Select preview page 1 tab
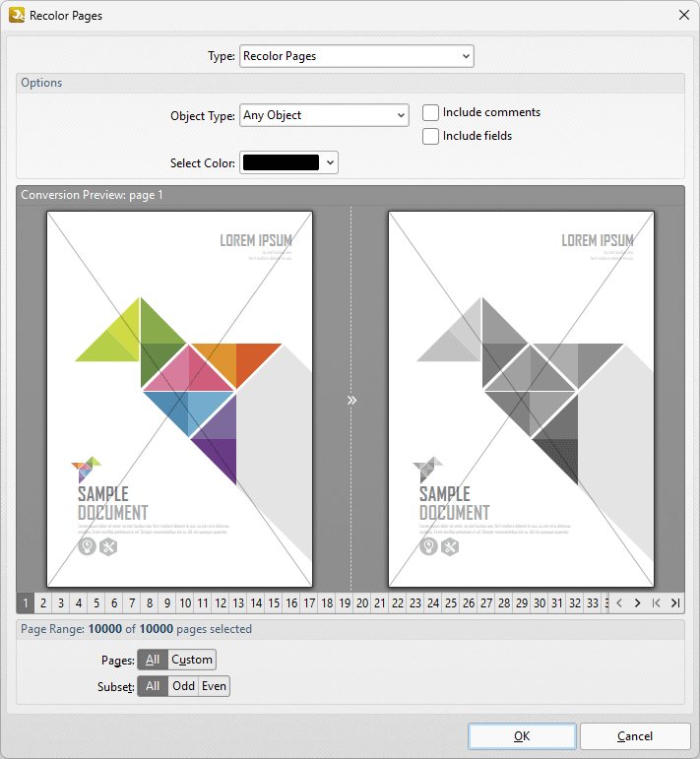This screenshot has height=759, width=700. click(x=26, y=603)
